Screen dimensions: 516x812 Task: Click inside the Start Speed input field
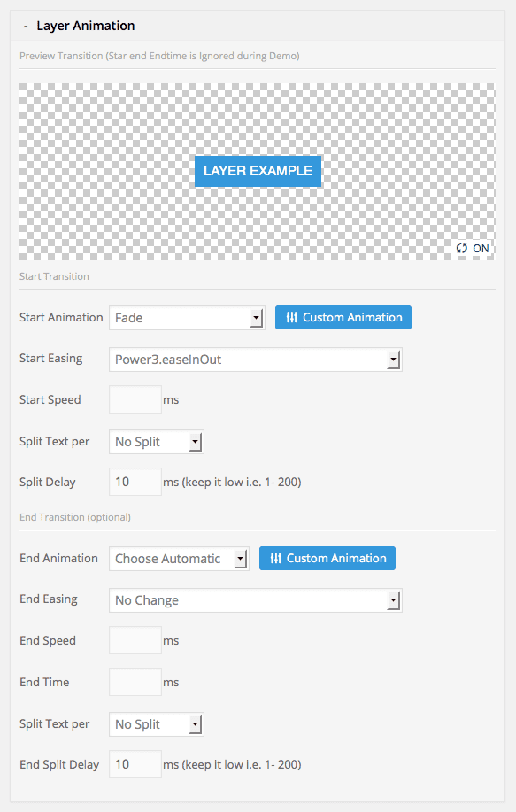[x=133, y=399]
